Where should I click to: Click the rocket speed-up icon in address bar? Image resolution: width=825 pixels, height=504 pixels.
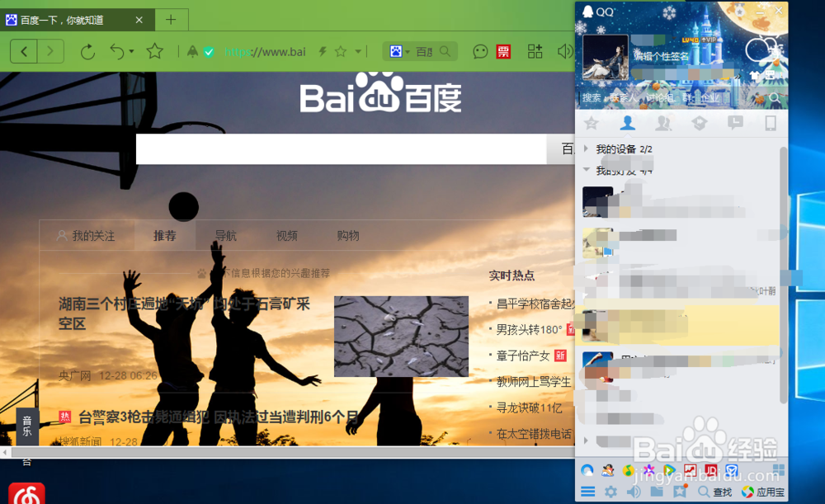tap(192, 52)
